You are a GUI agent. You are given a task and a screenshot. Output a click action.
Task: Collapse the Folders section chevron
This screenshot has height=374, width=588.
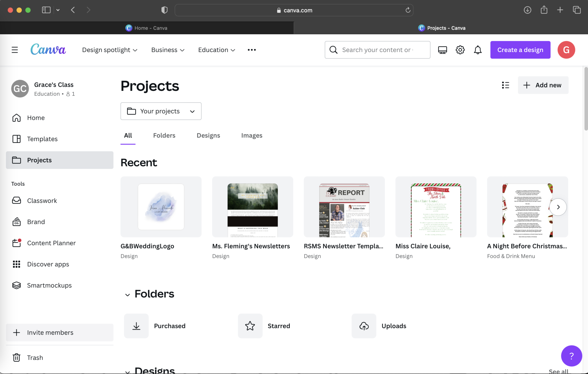(x=127, y=295)
